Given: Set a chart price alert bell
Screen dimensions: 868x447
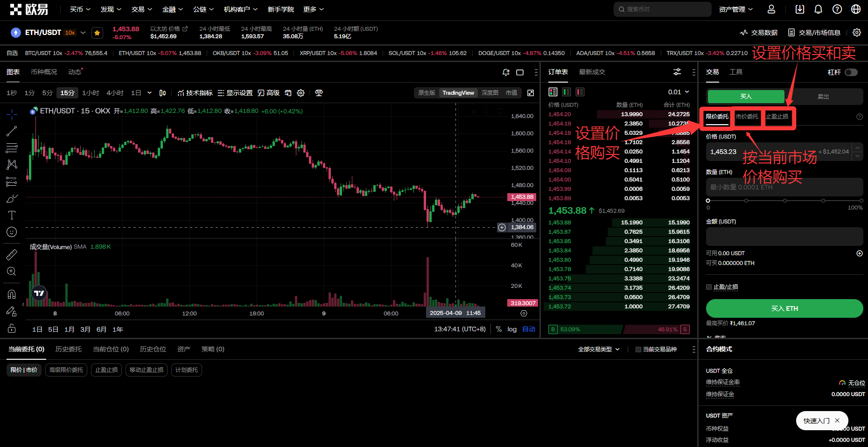Looking at the screenshot, I should click(506, 72).
